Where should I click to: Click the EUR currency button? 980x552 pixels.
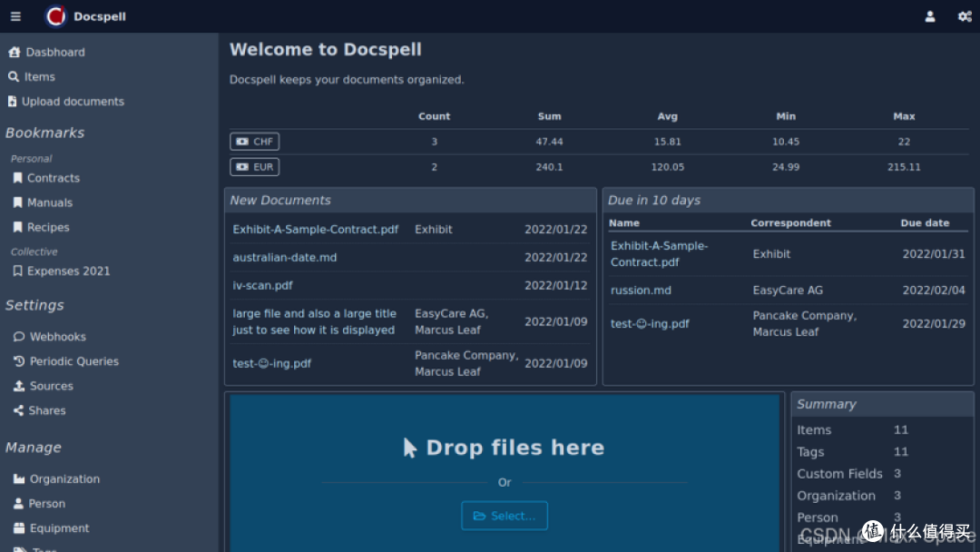click(254, 167)
